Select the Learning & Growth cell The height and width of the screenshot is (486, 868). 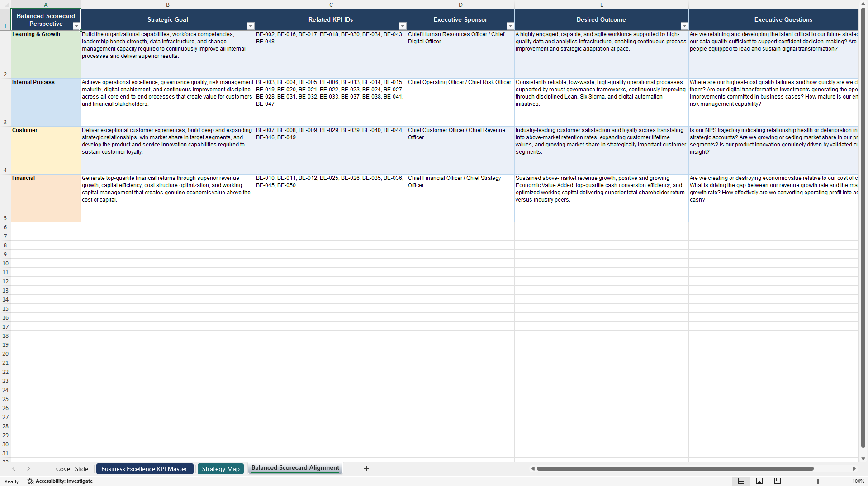tap(46, 55)
